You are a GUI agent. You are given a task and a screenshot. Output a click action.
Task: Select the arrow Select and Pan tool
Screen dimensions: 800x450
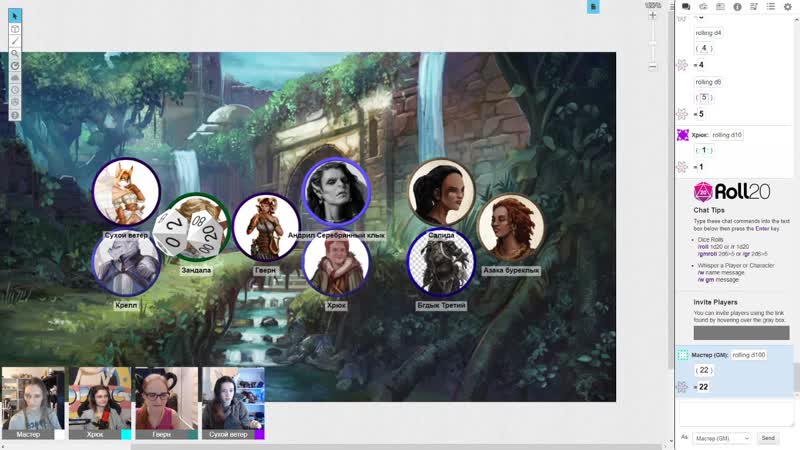pyautogui.click(x=15, y=16)
